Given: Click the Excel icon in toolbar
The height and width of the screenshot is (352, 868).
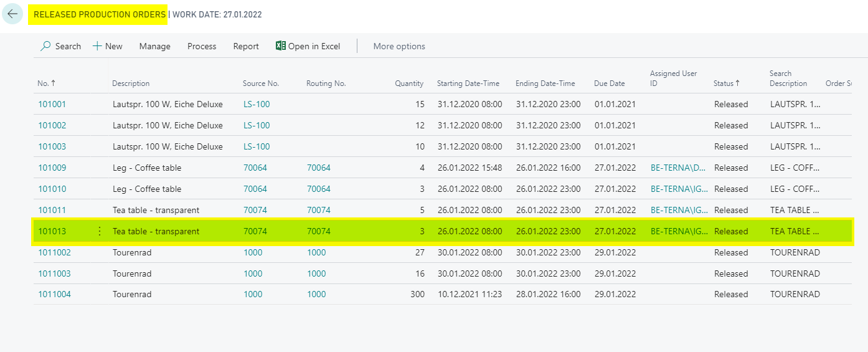Looking at the screenshot, I should pyautogui.click(x=281, y=46).
